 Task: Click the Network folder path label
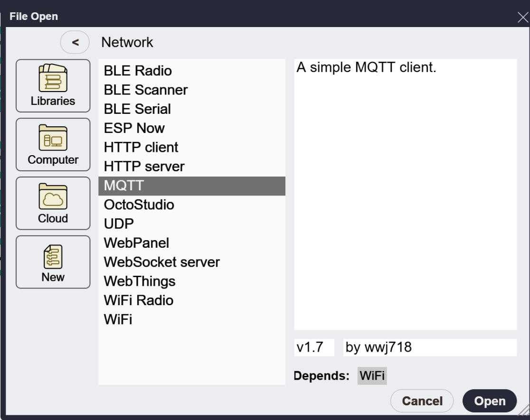pyautogui.click(x=127, y=42)
